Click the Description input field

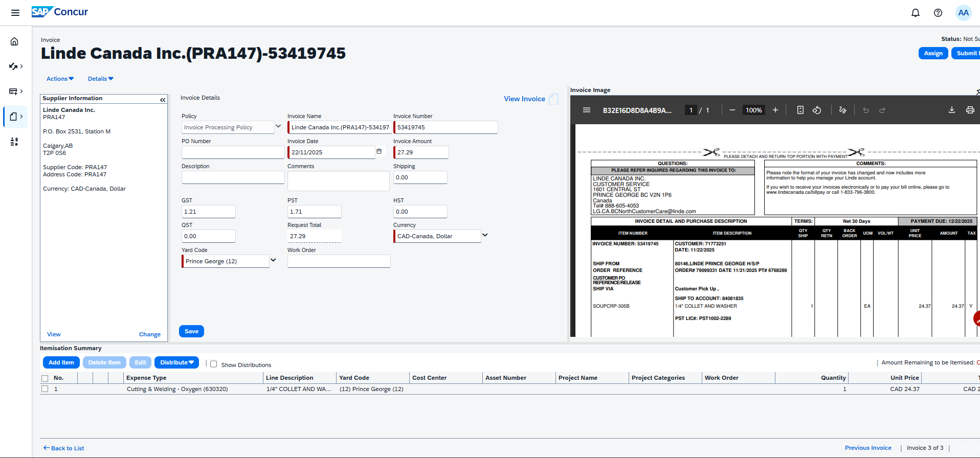pos(233,177)
